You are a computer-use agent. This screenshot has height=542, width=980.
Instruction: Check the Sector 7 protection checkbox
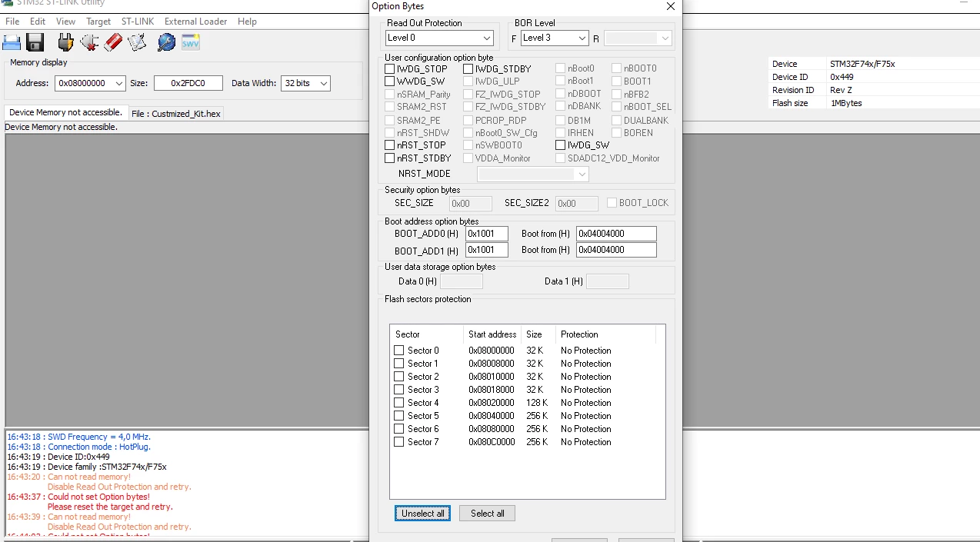pos(399,442)
